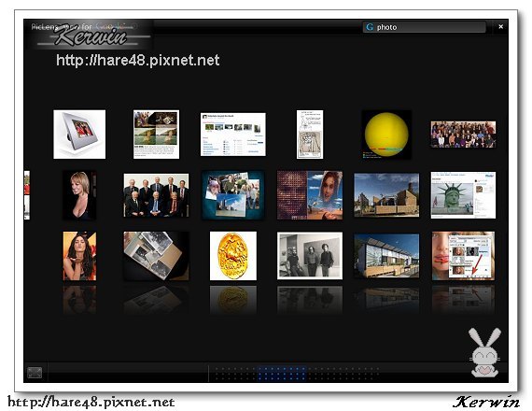Image resolution: width=532 pixels, height=411 pixels.
Task: Open the modern glass building thumbnail
Action: [x=386, y=256]
